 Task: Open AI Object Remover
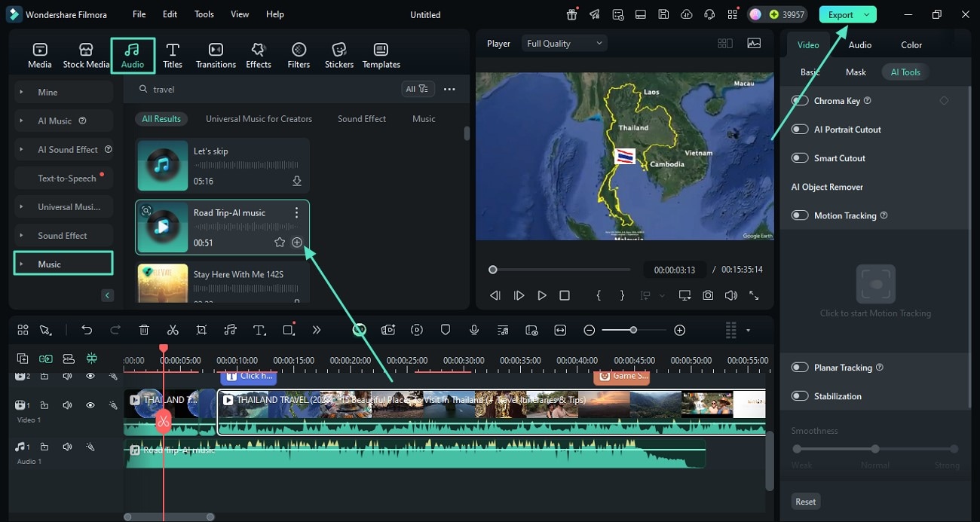[x=827, y=187]
